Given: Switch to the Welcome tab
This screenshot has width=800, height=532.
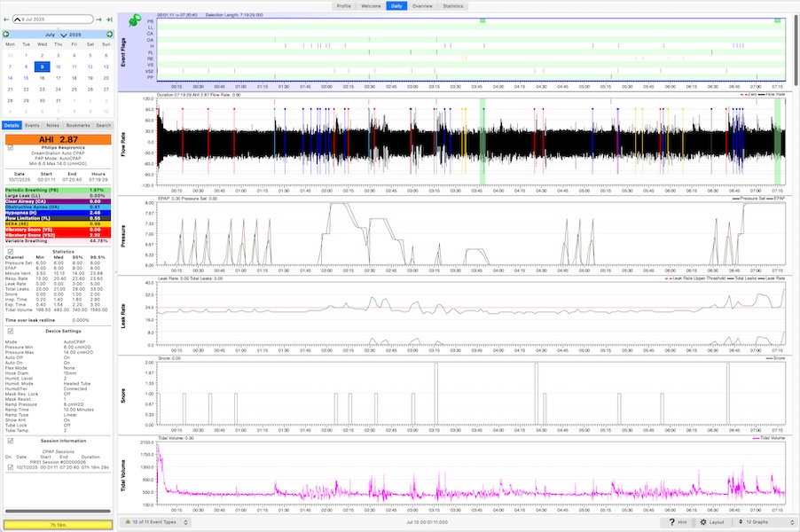Looking at the screenshot, I should (371, 6).
